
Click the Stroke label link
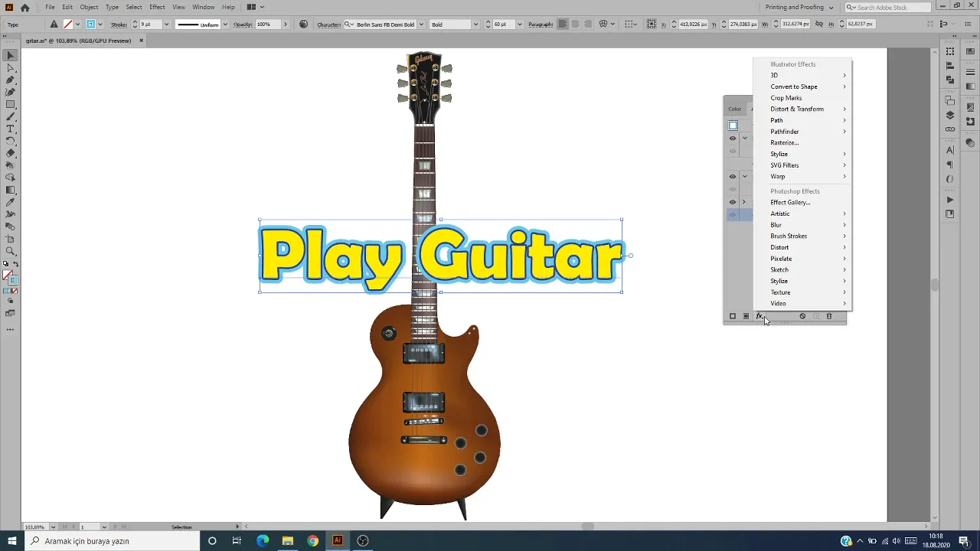click(119, 24)
